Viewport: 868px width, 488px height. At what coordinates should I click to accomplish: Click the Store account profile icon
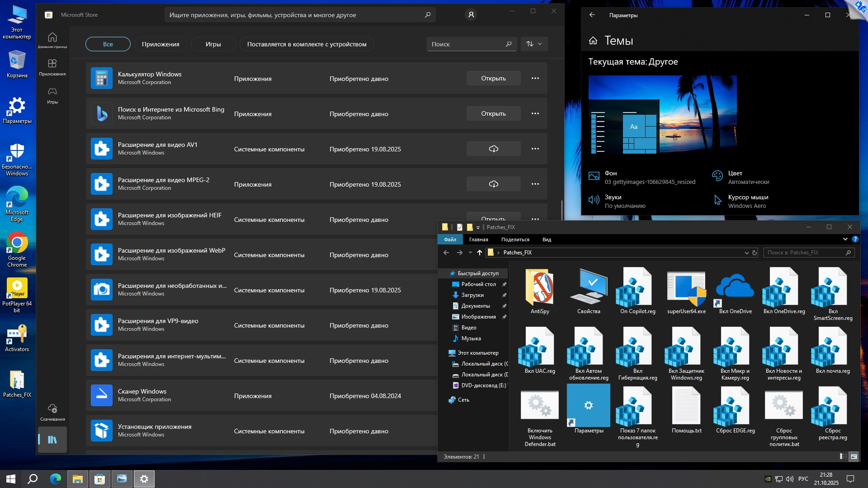click(471, 15)
